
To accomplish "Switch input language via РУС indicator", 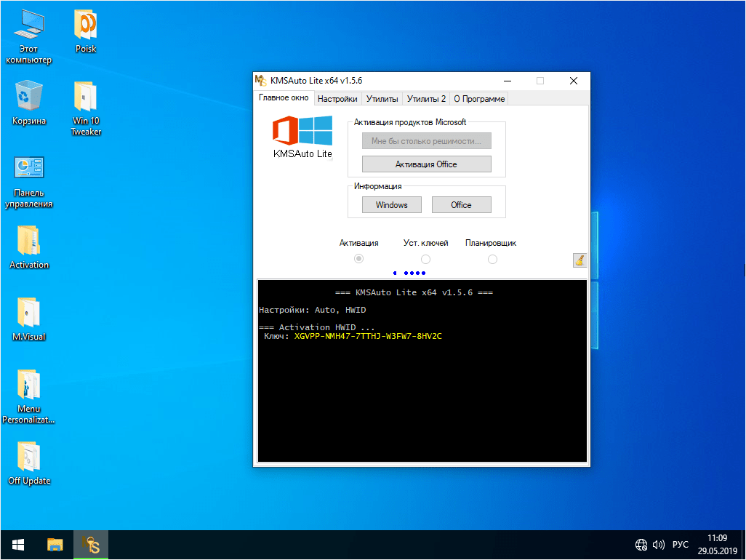I will (681, 544).
